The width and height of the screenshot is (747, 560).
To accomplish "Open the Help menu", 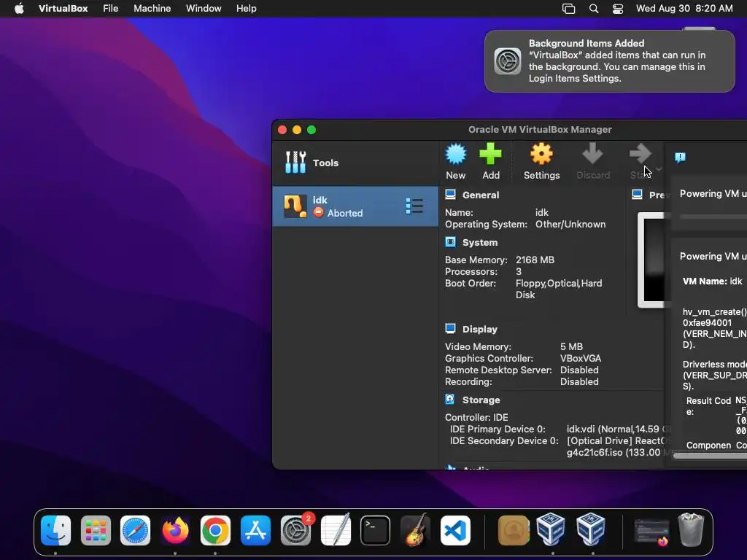I will click(247, 9).
